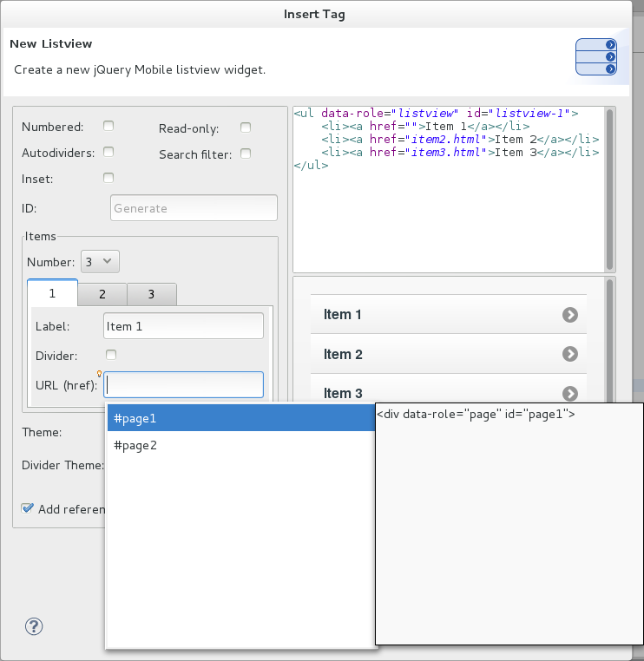Image resolution: width=644 pixels, height=661 pixels.
Task: Check the Autodividers option
Action: pyautogui.click(x=108, y=152)
